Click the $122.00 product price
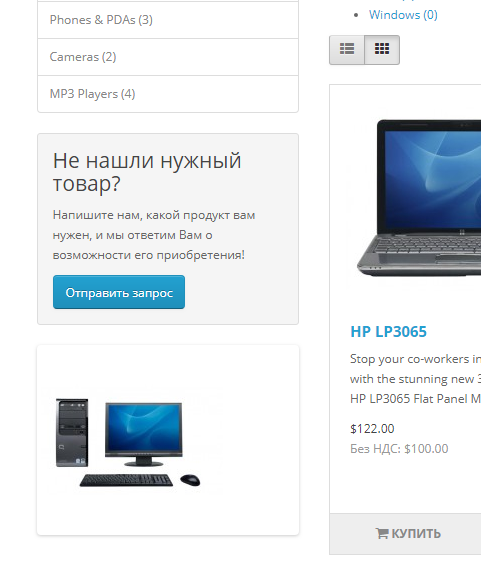The image size is (481, 564). click(372, 429)
